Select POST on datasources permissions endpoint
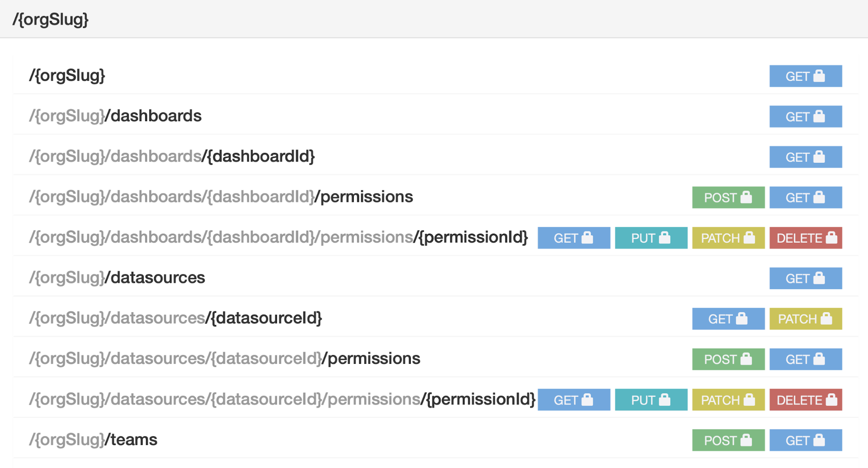868x468 pixels. pyautogui.click(x=728, y=359)
